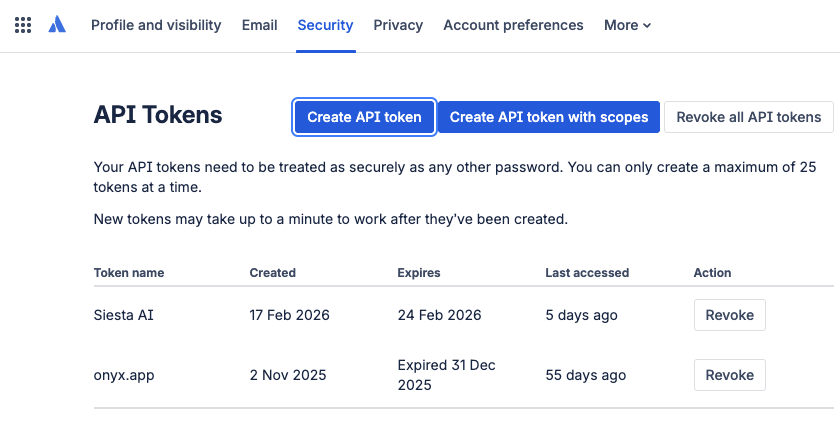Open the Profile and visibility tab
The width and height of the screenshot is (840, 423).
156,25
